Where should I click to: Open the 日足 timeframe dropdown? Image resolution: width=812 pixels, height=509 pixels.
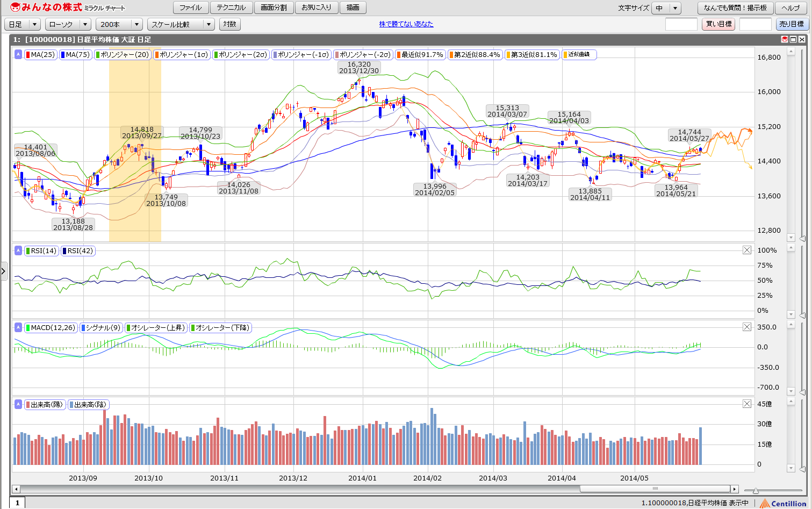pyautogui.click(x=23, y=24)
